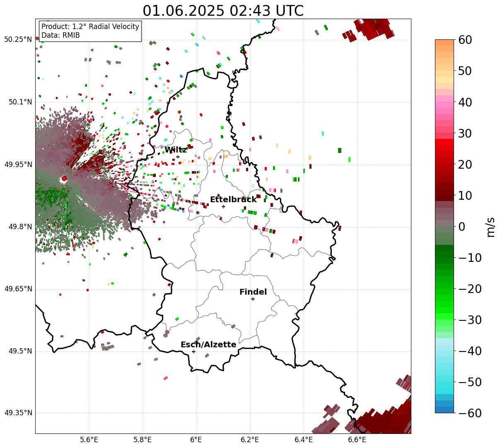The height and width of the screenshot is (448, 500).
Task: Click the 5.6°E longitude tick label
Action: point(89,440)
